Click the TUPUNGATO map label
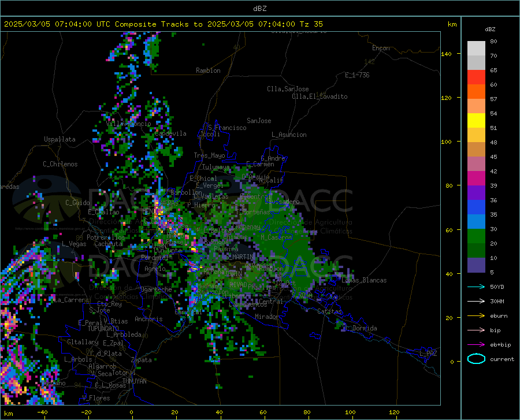Viewport: 520px width, 420px height. pyautogui.click(x=103, y=329)
